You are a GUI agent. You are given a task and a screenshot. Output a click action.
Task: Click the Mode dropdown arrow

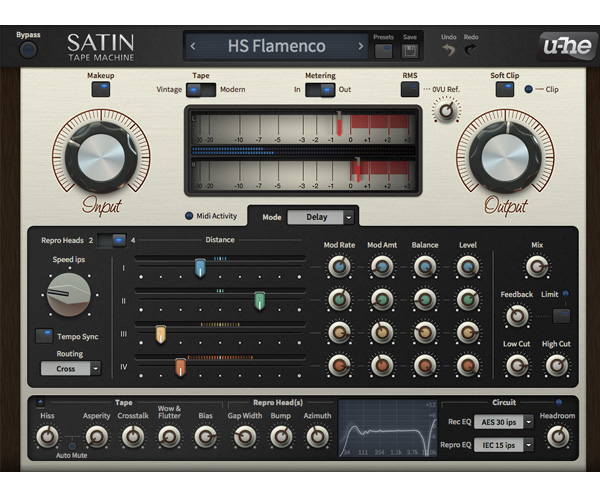pyautogui.click(x=348, y=217)
